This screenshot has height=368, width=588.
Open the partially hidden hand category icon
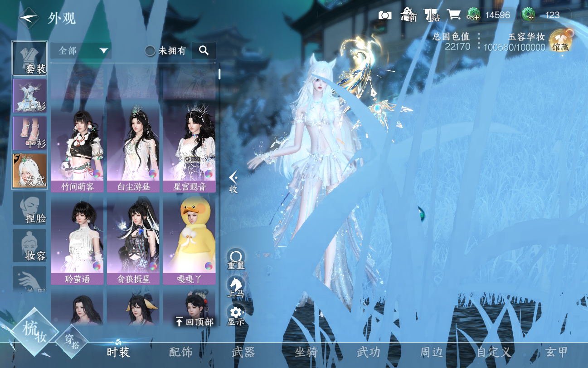[x=29, y=279]
